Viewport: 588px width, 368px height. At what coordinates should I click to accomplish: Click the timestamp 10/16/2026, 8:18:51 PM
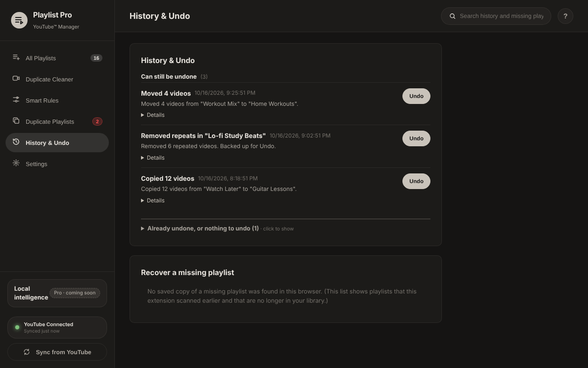pyautogui.click(x=228, y=178)
